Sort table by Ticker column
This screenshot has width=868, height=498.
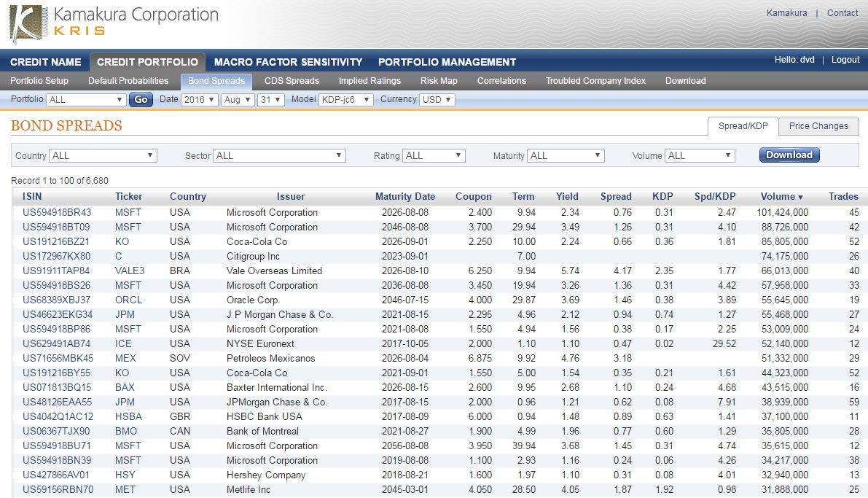(x=128, y=196)
